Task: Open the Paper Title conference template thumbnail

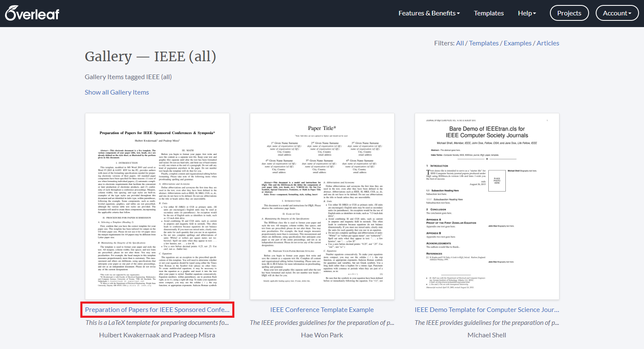Action: [322, 207]
